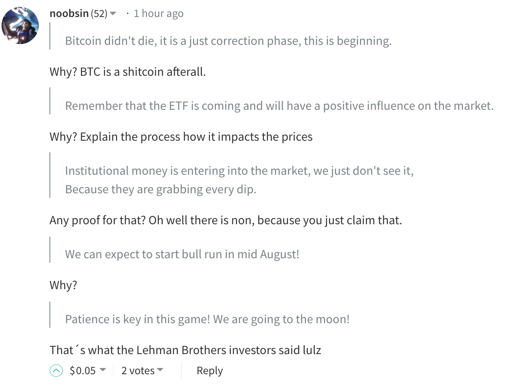
Task: Click the 'Any proof for that?' paragraph
Action: click(226, 220)
